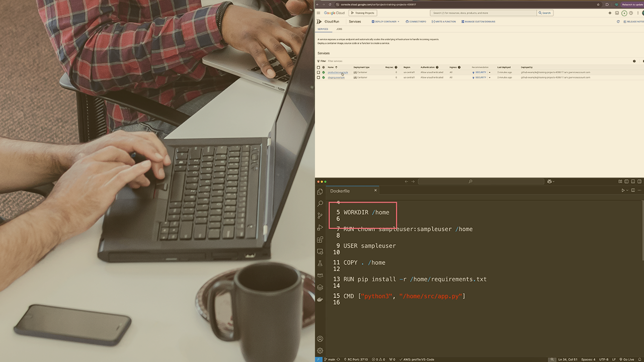The image size is (644, 362).
Task: Tick the staging-example service checkbox
Action: 318,77
